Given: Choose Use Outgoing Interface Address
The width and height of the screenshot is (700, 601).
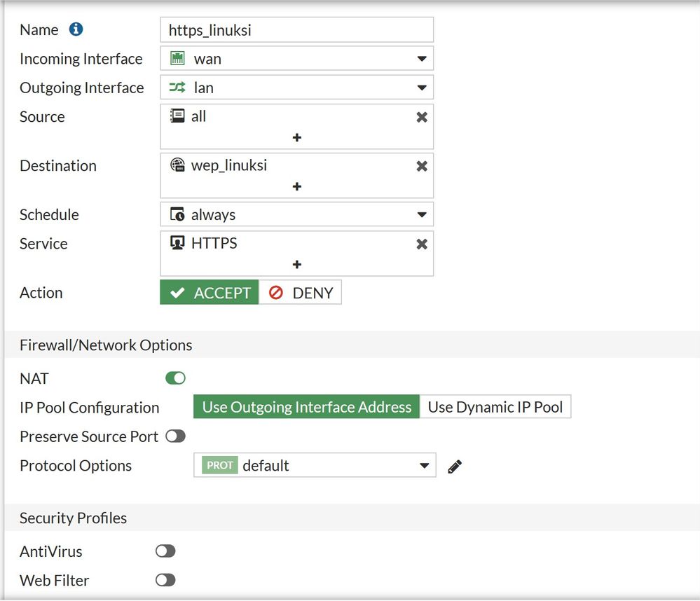Looking at the screenshot, I should pyautogui.click(x=307, y=407).
